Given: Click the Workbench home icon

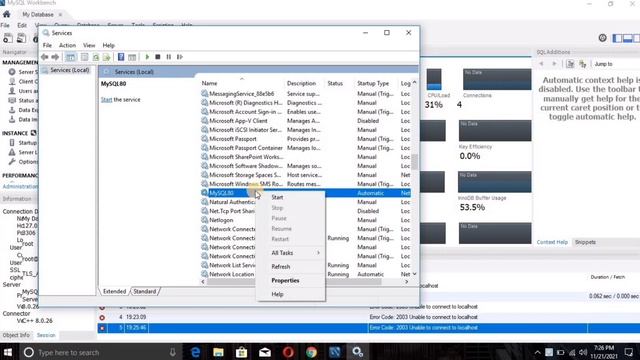Looking at the screenshot, I should tap(7, 14).
